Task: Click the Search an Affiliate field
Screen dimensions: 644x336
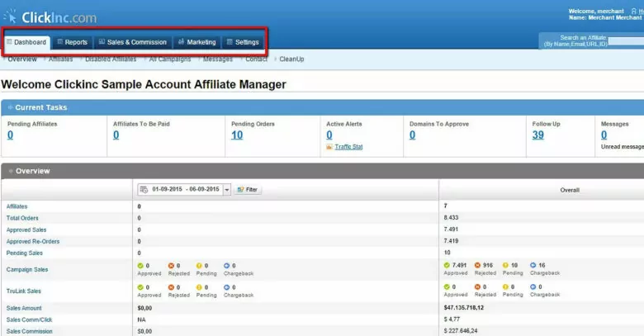Action: [x=591, y=40]
